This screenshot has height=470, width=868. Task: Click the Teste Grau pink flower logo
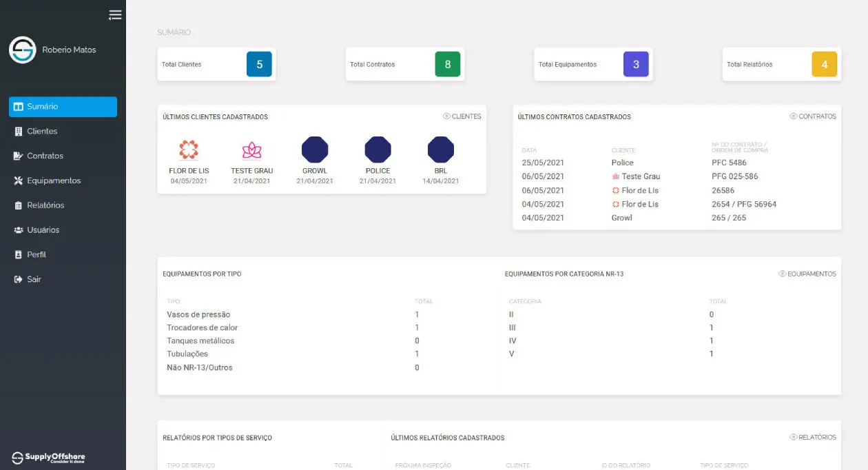click(x=251, y=148)
